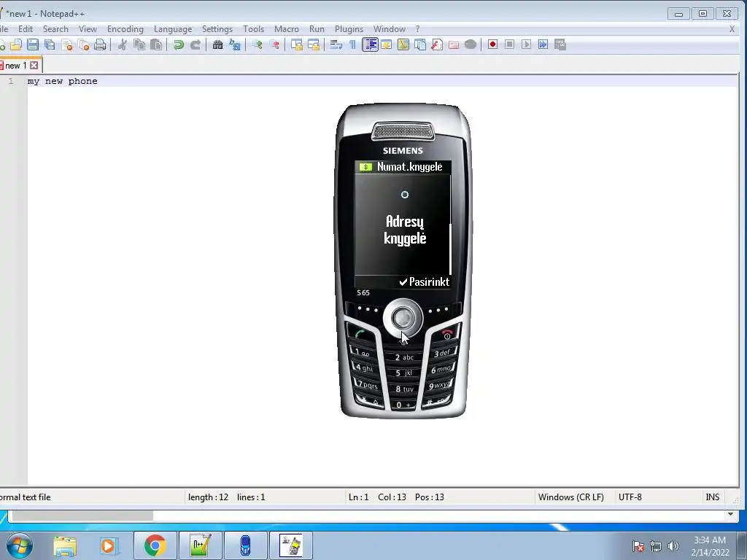Image resolution: width=747 pixels, height=560 pixels.
Task: Click the Stop Recording macro icon
Action: (509, 44)
